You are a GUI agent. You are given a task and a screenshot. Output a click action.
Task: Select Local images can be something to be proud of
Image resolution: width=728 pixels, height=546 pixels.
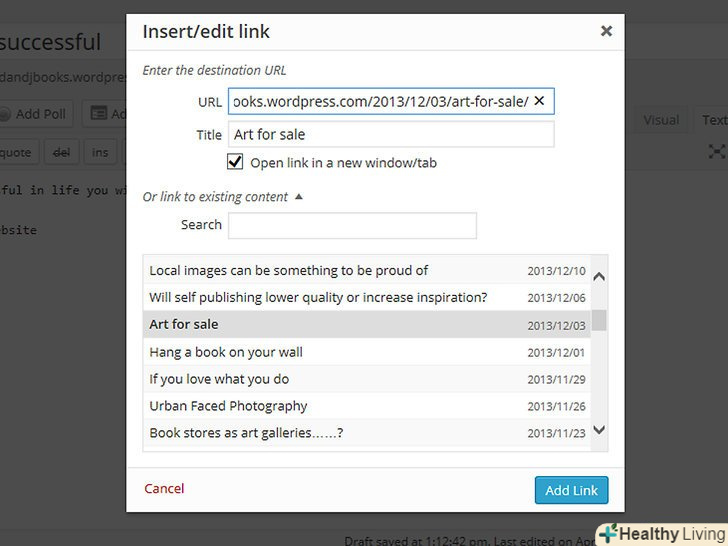tap(288, 270)
